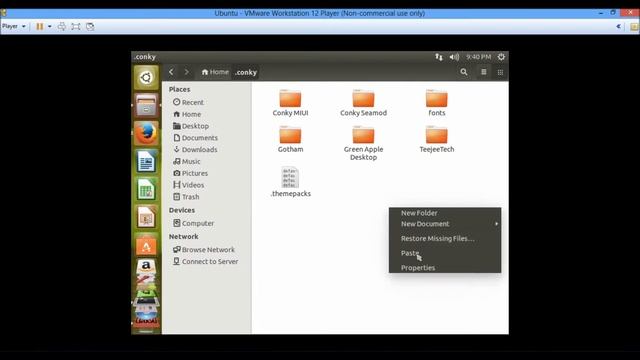This screenshot has width=640, height=360.
Task: Open the Ubuntu Dash launcher
Action: tap(146, 78)
